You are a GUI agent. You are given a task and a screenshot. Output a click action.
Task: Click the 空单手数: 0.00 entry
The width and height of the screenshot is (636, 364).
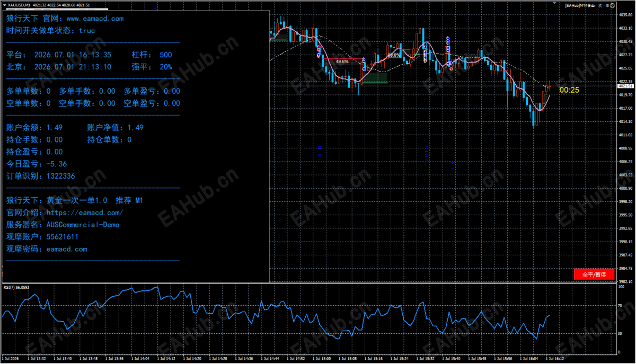pos(87,103)
